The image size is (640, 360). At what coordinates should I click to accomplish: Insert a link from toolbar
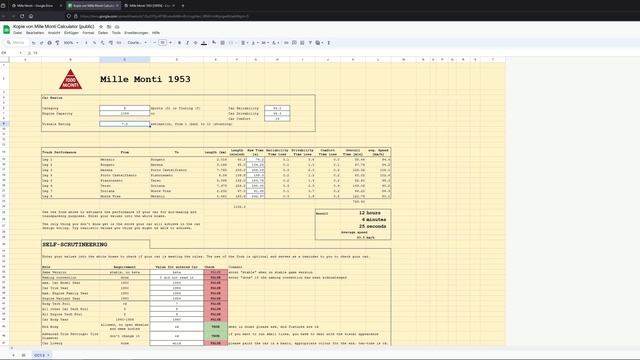pos(286,42)
